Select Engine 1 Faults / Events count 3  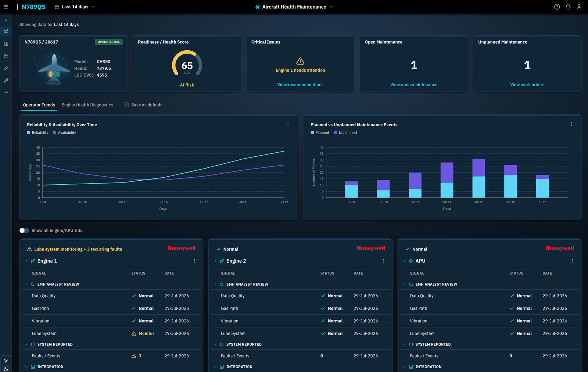[x=136, y=356]
